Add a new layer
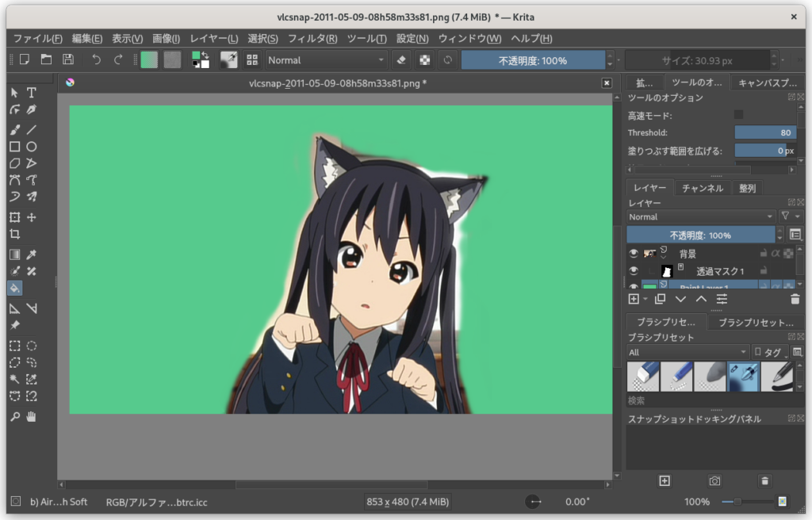 pyautogui.click(x=634, y=299)
